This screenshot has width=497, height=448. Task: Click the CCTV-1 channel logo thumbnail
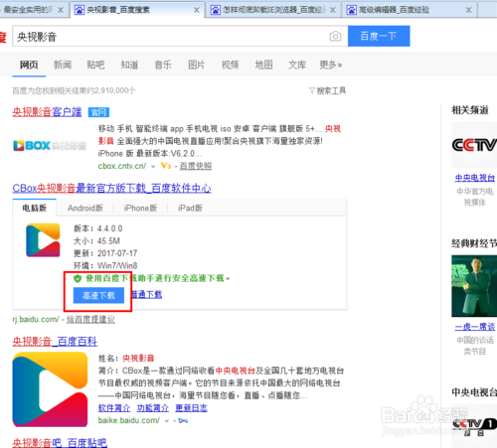(474, 427)
